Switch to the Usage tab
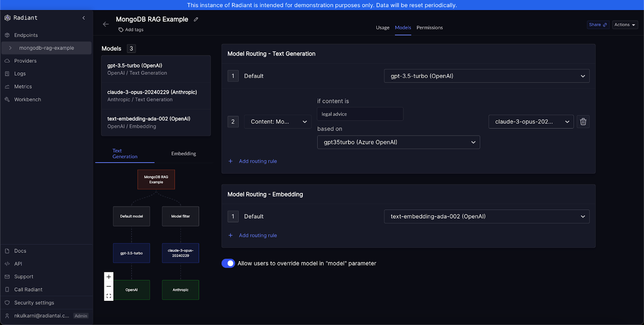Image resolution: width=644 pixels, height=325 pixels. (382, 28)
